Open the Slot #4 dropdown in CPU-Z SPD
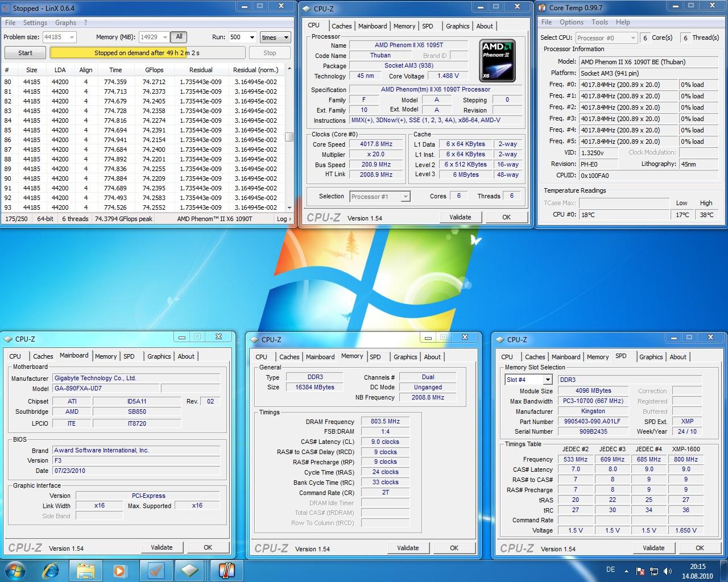Image resolution: width=728 pixels, height=582 pixels. click(547, 380)
